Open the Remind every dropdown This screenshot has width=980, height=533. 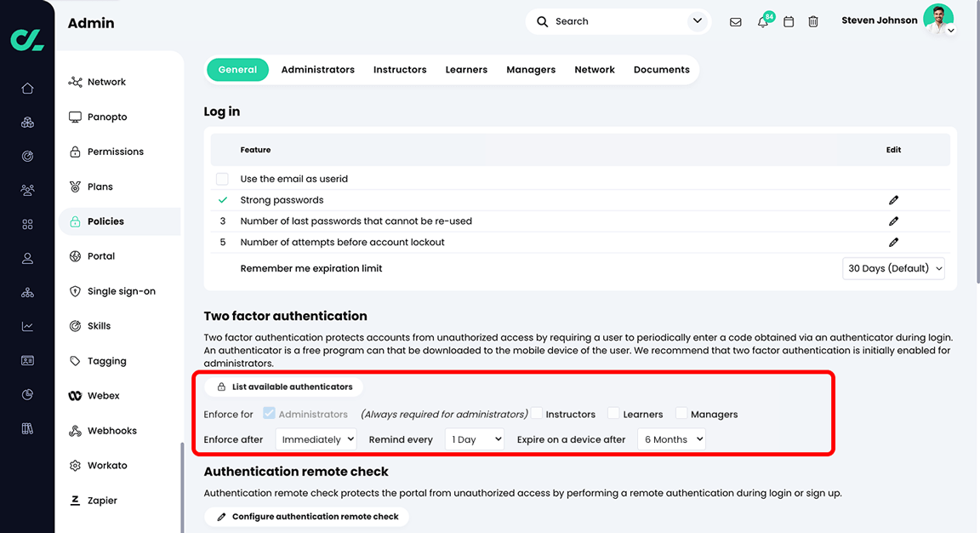[475, 439]
